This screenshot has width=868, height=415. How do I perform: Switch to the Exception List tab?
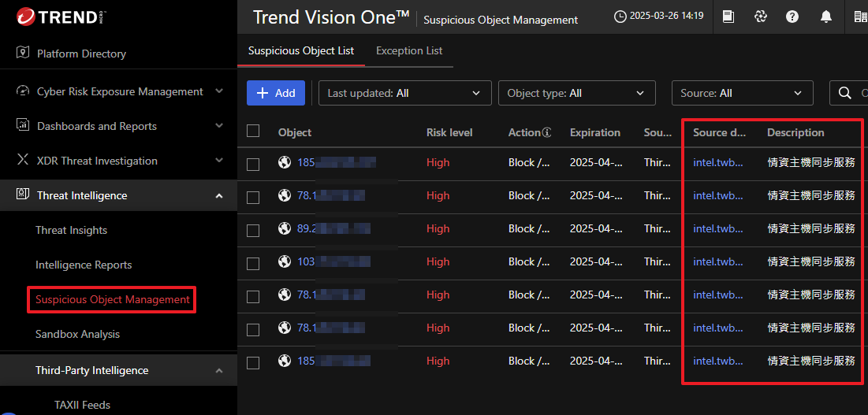point(409,50)
